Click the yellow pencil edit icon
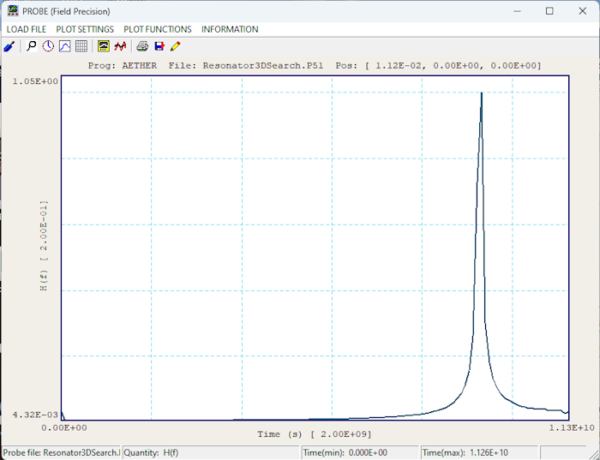600x460 pixels. point(175,46)
